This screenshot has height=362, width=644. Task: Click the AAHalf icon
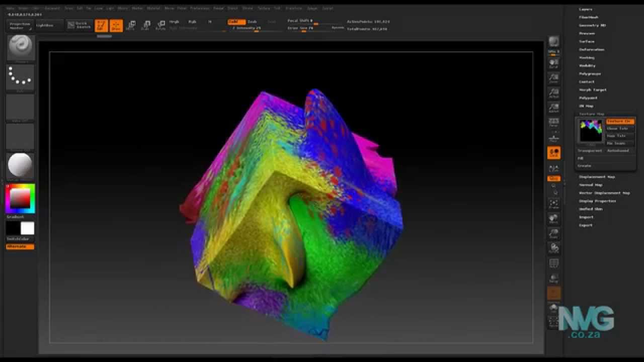pyautogui.click(x=554, y=108)
